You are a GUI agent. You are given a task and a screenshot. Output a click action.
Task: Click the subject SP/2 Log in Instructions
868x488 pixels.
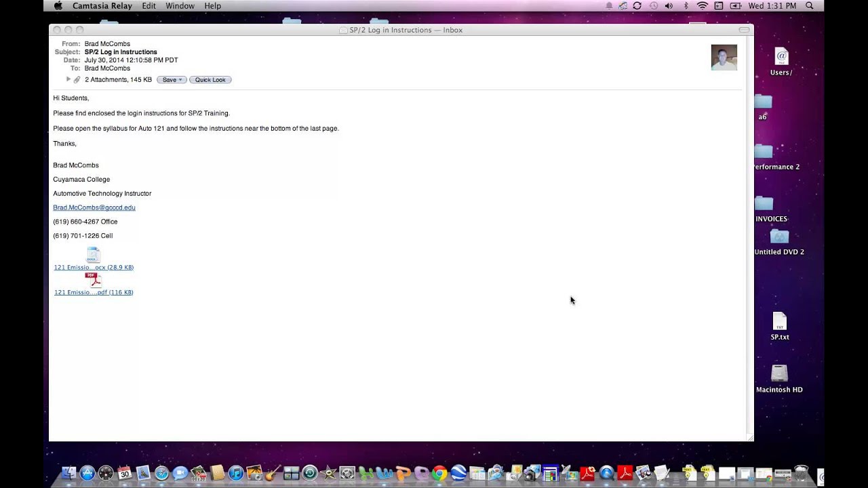[x=121, y=52]
